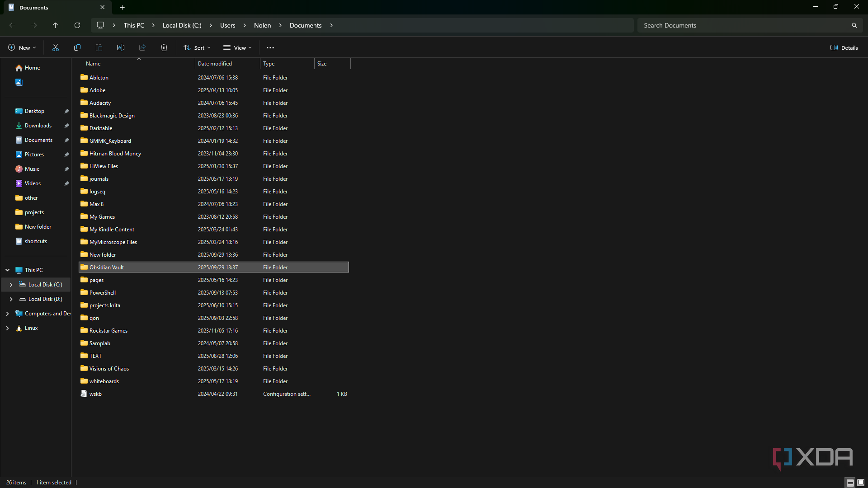Open the View dropdown menu

tap(237, 47)
